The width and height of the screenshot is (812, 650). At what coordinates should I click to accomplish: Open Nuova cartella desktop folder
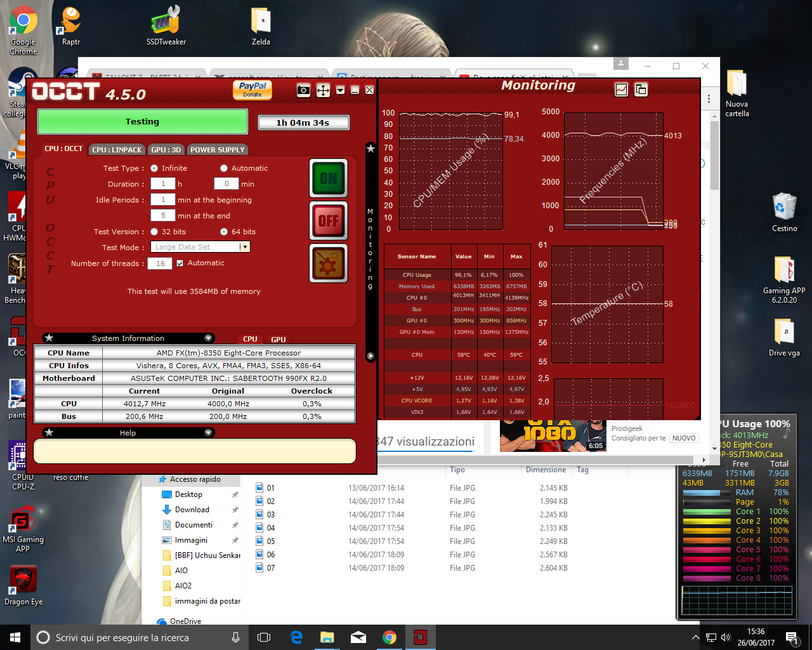click(x=737, y=93)
